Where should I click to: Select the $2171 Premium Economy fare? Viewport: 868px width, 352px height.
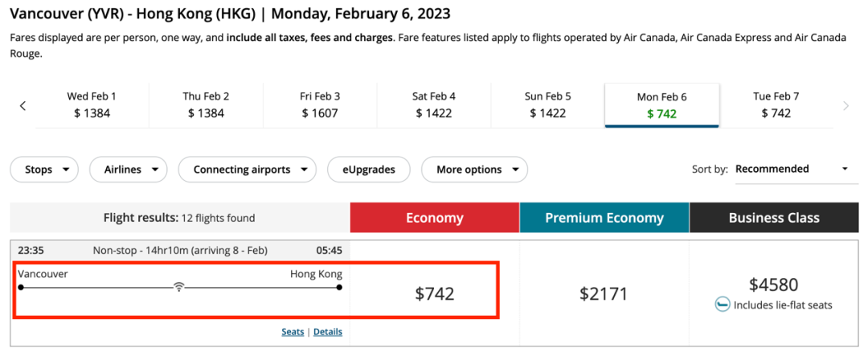(604, 294)
